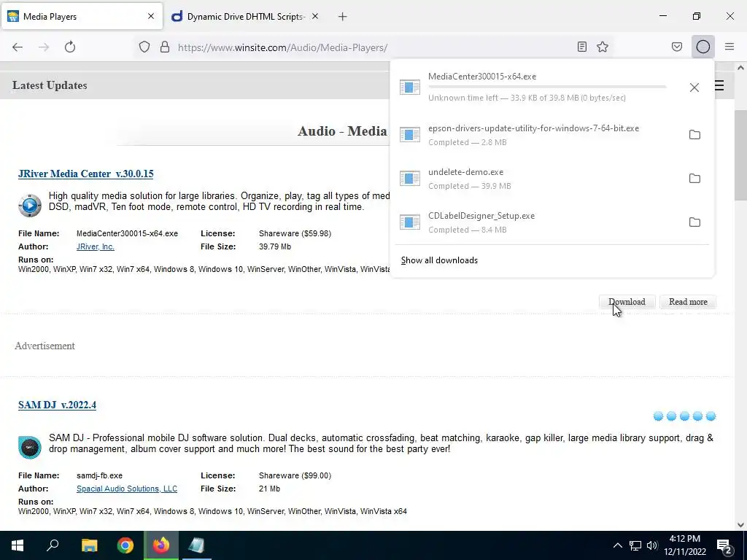Screen dimensions: 747x560
Task: Click SAM DJ five-dot rating
Action: pos(684,416)
